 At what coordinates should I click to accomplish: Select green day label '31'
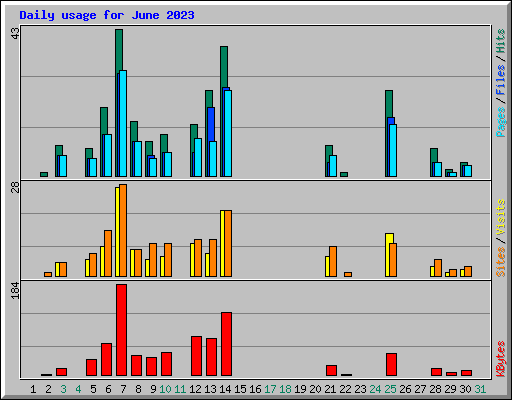coord(480,389)
